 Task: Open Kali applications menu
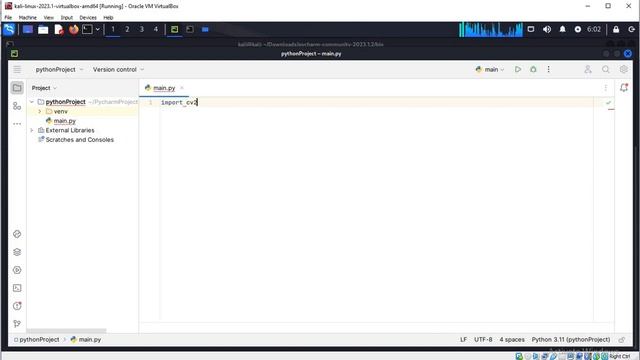point(9,29)
